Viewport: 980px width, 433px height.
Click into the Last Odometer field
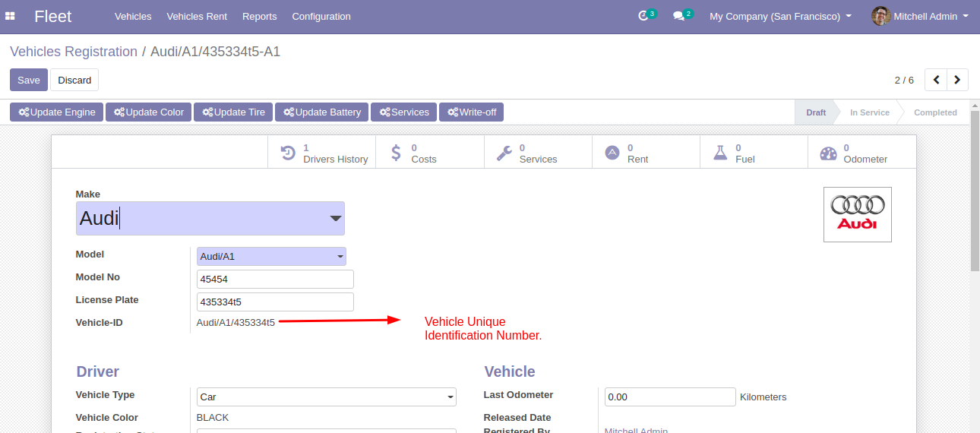point(670,397)
